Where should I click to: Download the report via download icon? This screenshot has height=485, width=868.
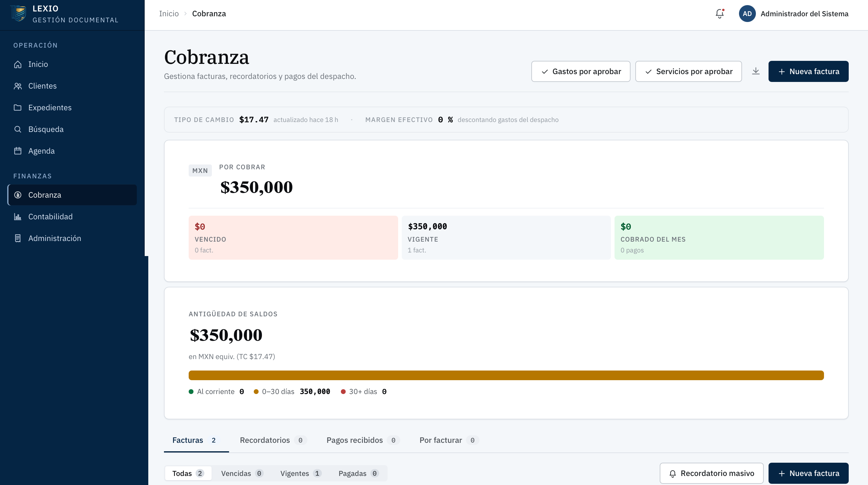(x=756, y=71)
